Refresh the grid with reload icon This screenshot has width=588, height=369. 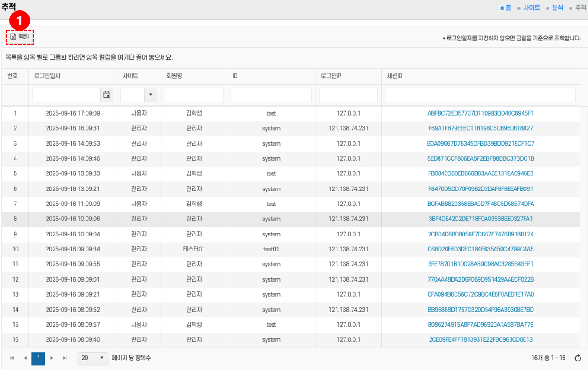coord(578,358)
